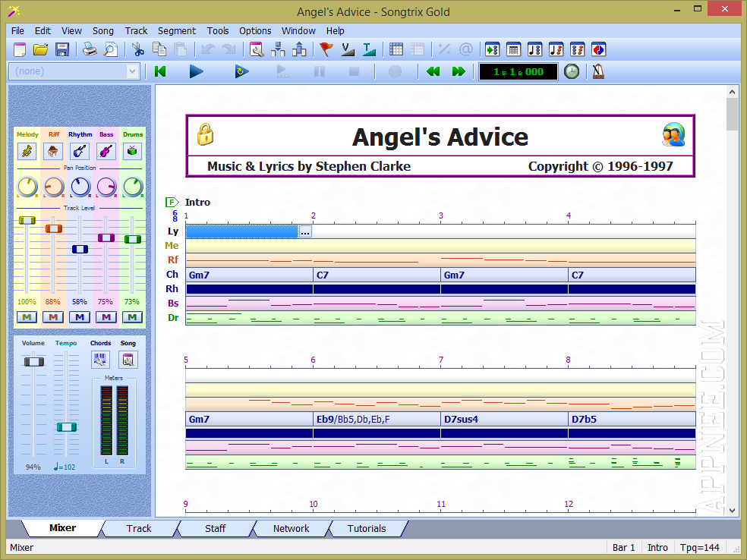Click the red flag marker icon
Screen dimensions: 747x560
click(326, 49)
